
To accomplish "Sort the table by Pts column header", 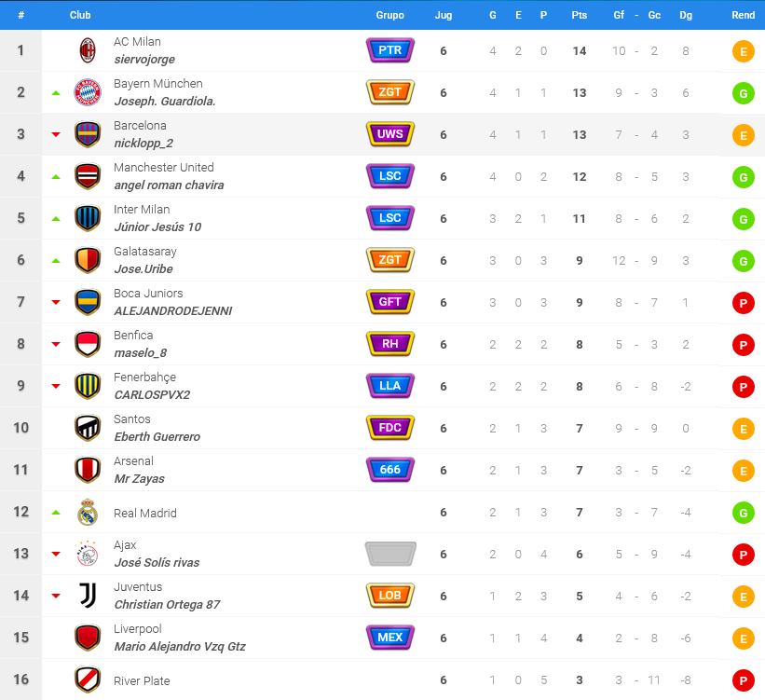I will click(580, 15).
